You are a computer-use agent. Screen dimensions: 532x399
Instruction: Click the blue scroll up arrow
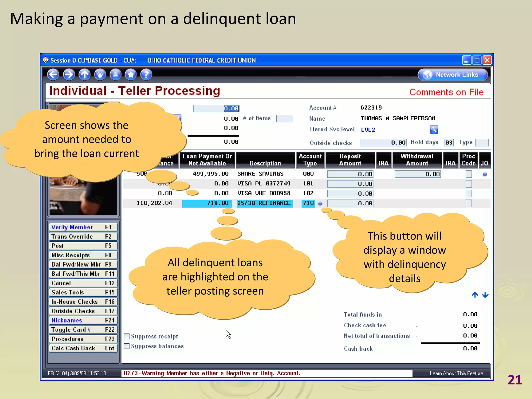(x=475, y=295)
